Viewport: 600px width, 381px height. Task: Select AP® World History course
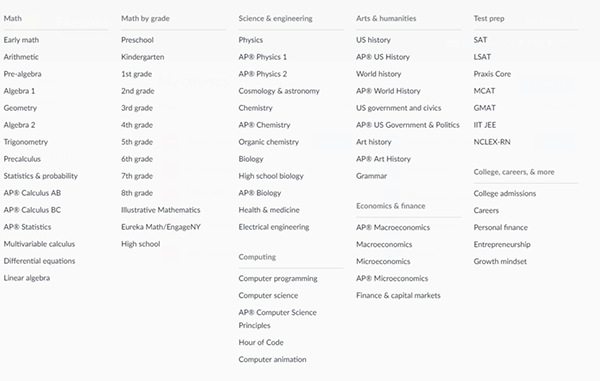388,91
